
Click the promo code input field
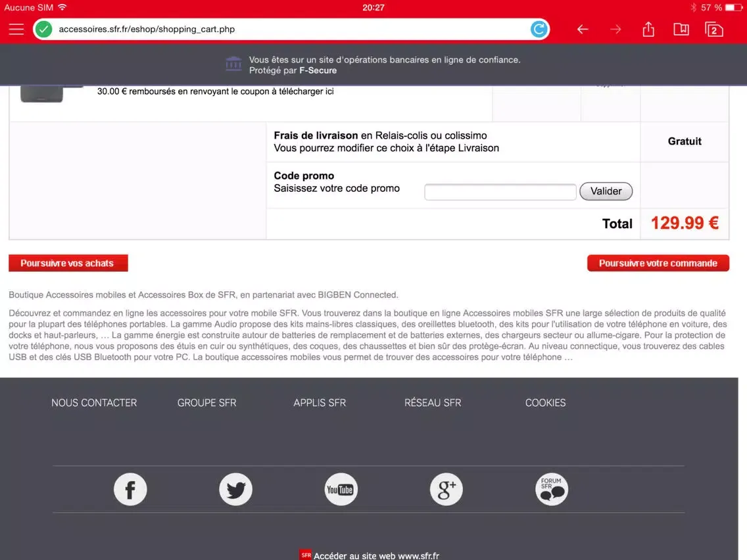tap(500, 191)
